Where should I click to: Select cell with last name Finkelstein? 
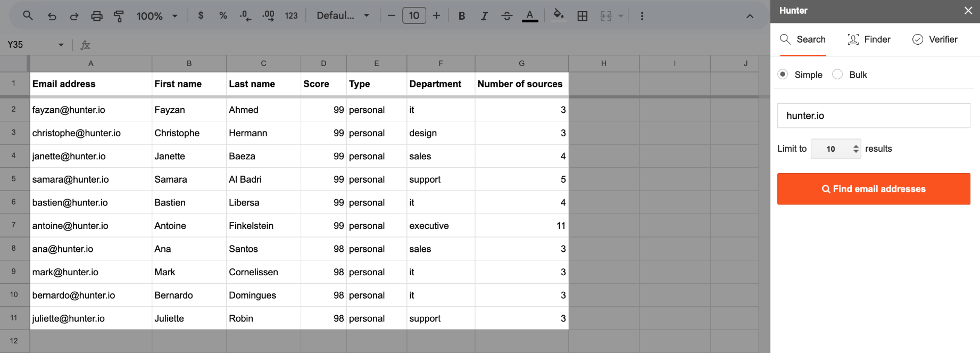click(x=263, y=226)
